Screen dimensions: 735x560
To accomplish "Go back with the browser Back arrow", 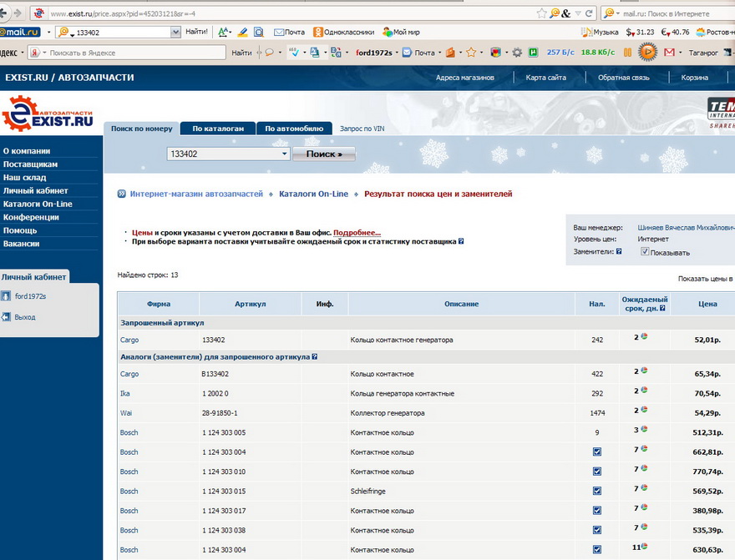I will 3,13.
